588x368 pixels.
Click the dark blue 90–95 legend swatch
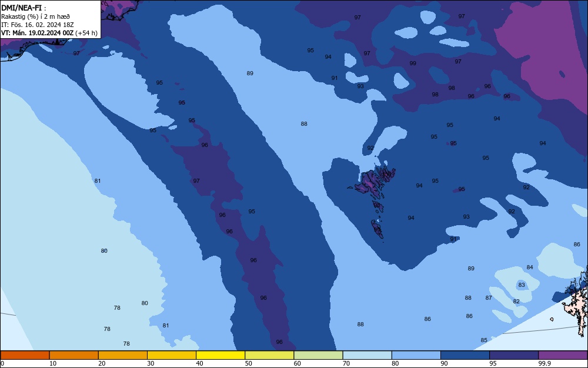tap(465, 355)
